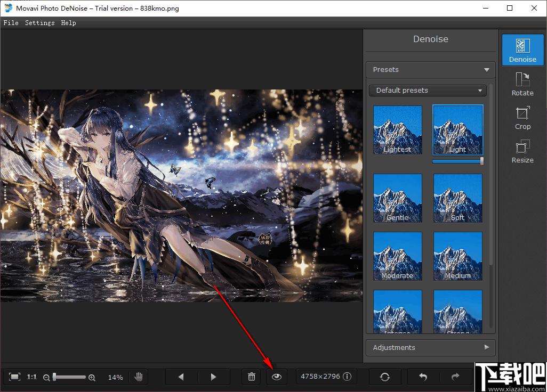547x392 pixels.
Task: Toggle the eye preview original button
Action: [x=277, y=377]
